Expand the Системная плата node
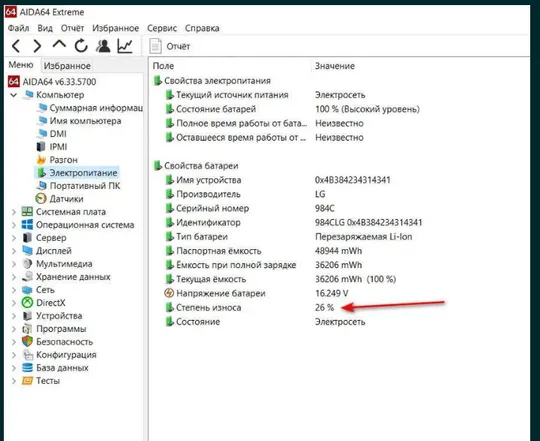The height and width of the screenshot is (441, 540). (x=14, y=212)
